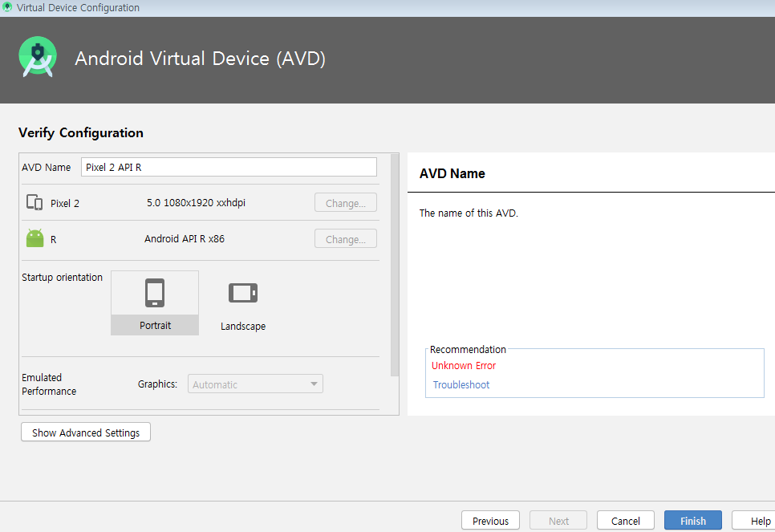Cancel the AVD configuration
The width and height of the screenshot is (775, 532).
[x=626, y=521]
